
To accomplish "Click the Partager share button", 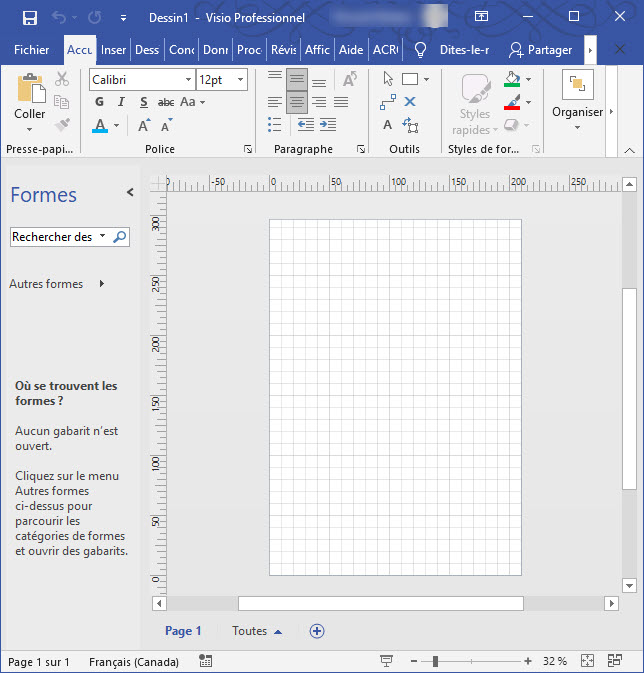I will pos(541,50).
